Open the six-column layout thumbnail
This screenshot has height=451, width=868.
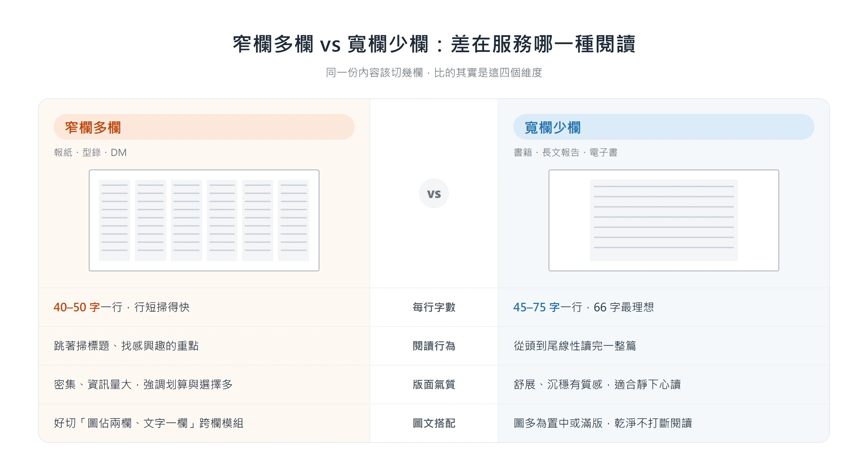[x=204, y=220]
